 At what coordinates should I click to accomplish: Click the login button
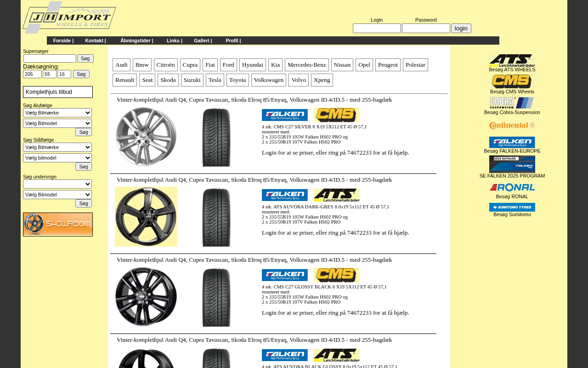pos(461,29)
